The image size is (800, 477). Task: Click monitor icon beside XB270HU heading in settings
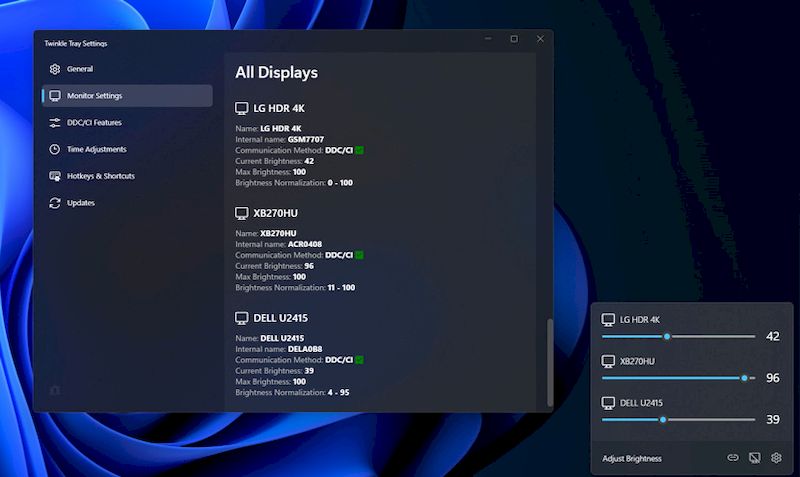click(241, 213)
